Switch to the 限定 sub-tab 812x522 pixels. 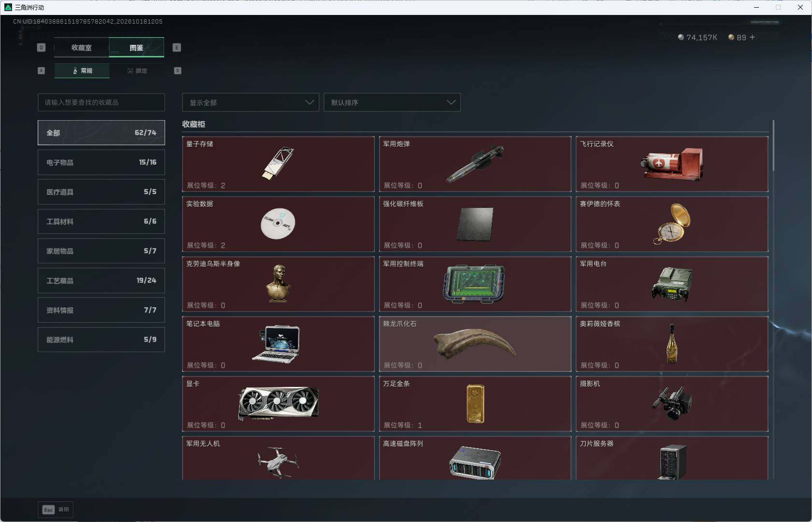coord(137,70)
